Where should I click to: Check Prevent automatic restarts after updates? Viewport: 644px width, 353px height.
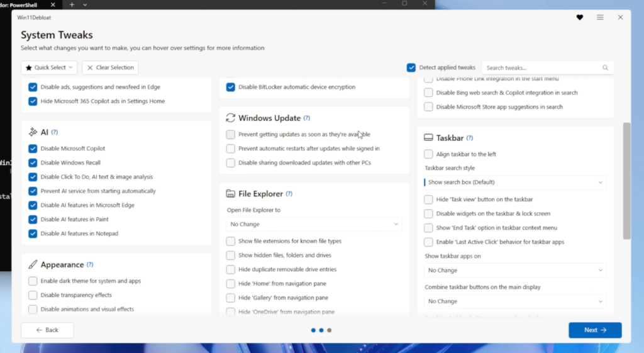[x=231, y=148]
